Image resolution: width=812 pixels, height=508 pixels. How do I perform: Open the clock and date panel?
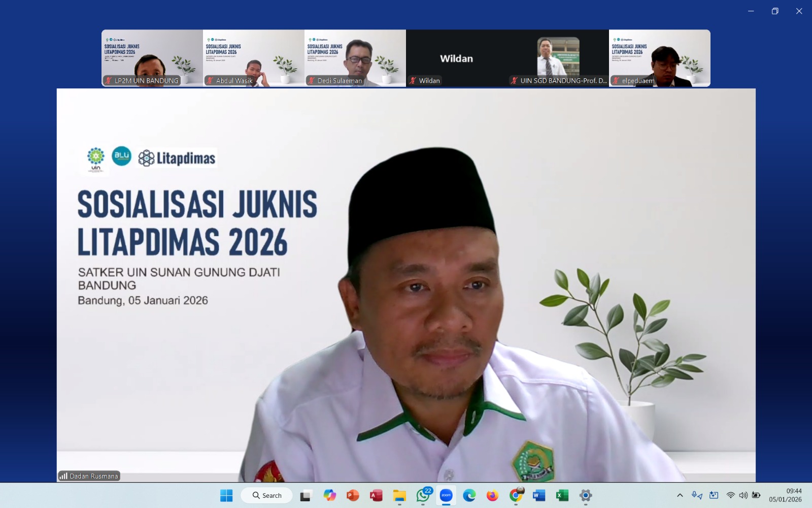click(x=785, y=495)
